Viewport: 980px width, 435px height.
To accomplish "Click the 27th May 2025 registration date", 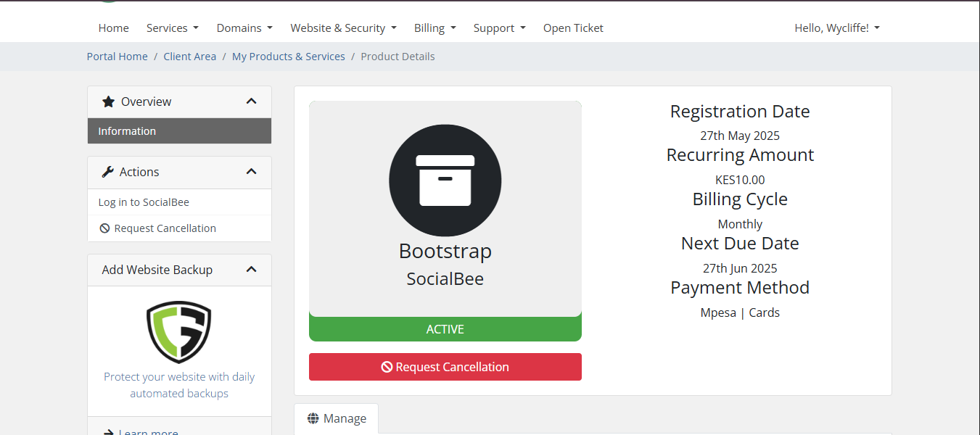I will (x=740, y=136).
